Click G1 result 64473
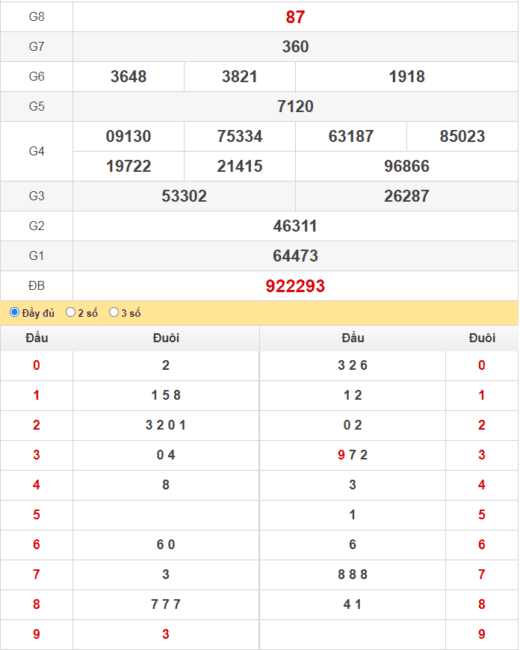Viewport: 520px width, 650px height. point(295,256)
